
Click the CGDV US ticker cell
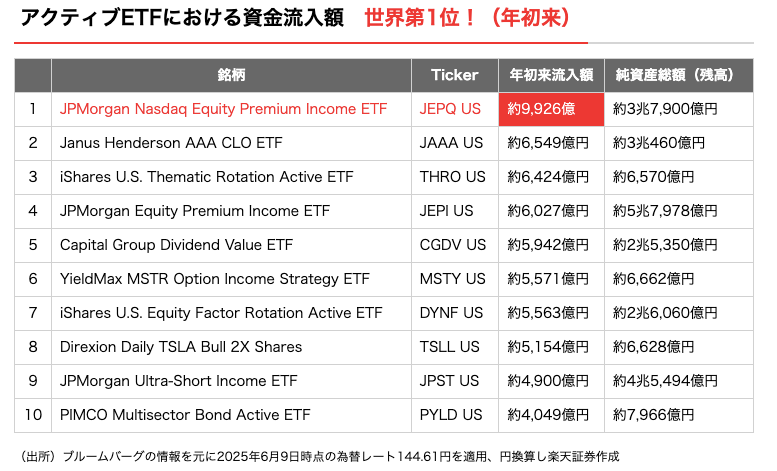click(x=453, y=245)
